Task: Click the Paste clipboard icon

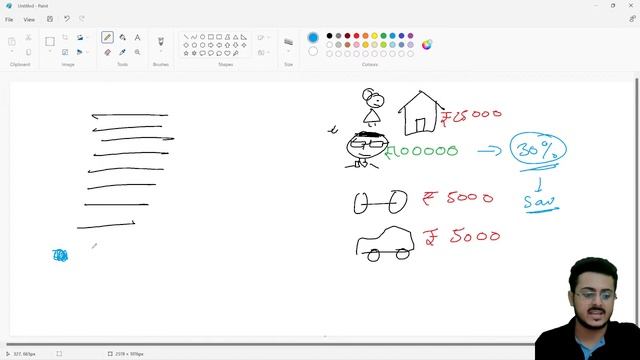Action: [12, 41]
